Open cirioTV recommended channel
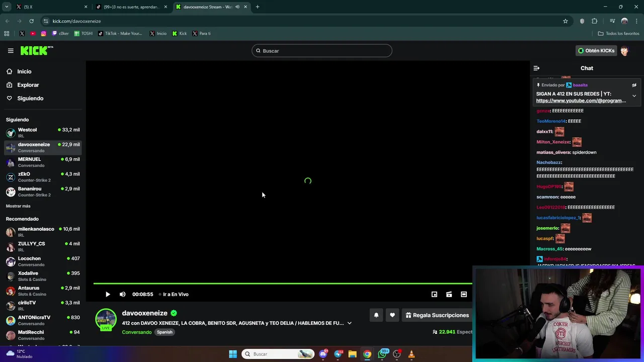Viewport: 644px width, 362px height. tap(43, 306)
